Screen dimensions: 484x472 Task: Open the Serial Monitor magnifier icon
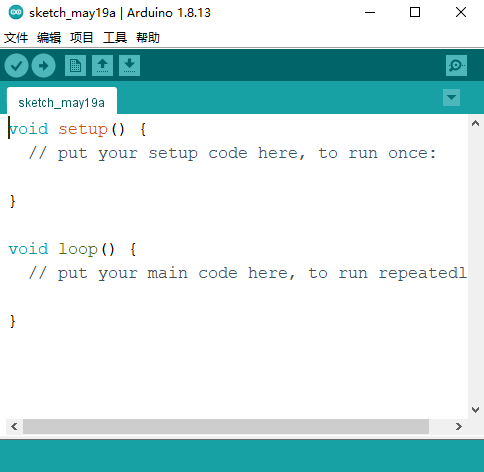click(456, 66)
